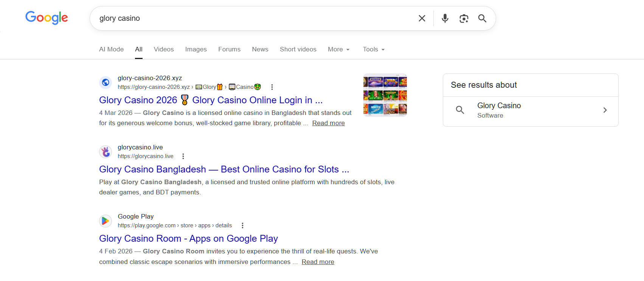Start voice search with the microphone icon
Screen dimensions: 644x281
click(x=445, y=18)
